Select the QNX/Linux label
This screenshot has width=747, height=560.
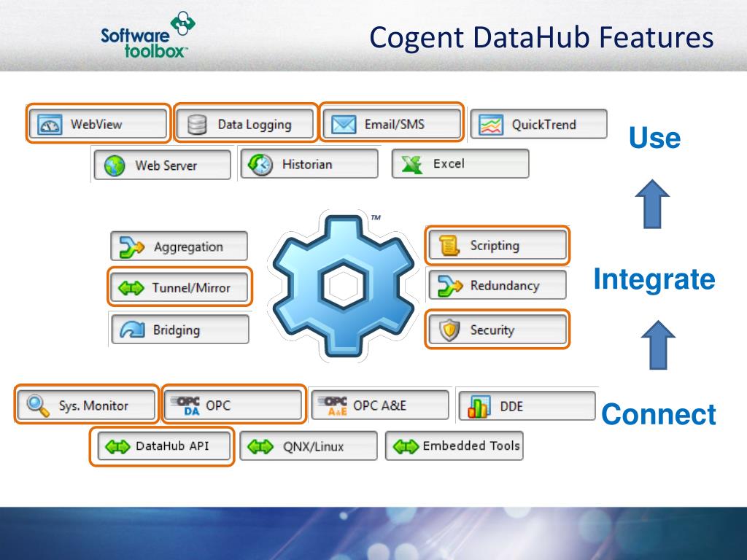[x=313, y=447]
